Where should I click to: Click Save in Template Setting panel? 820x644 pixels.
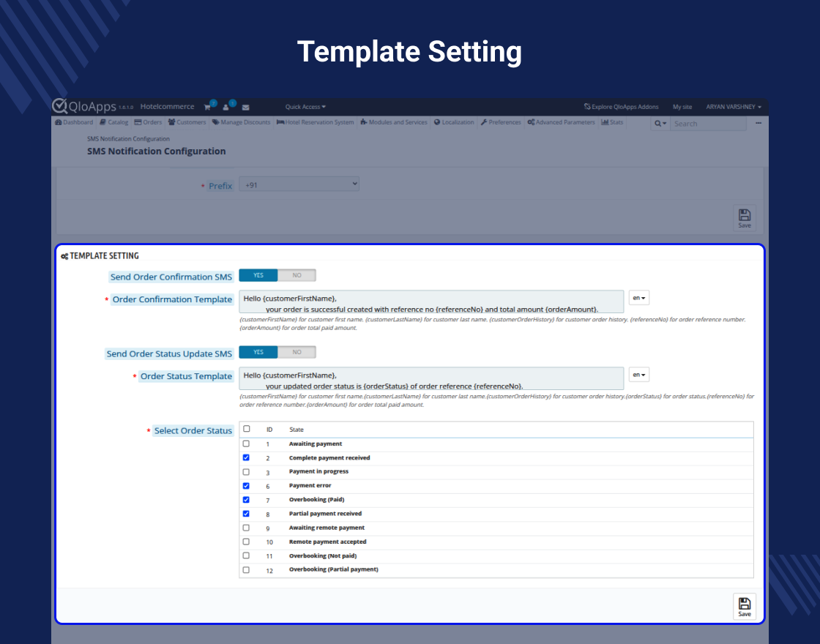(744, 607)
